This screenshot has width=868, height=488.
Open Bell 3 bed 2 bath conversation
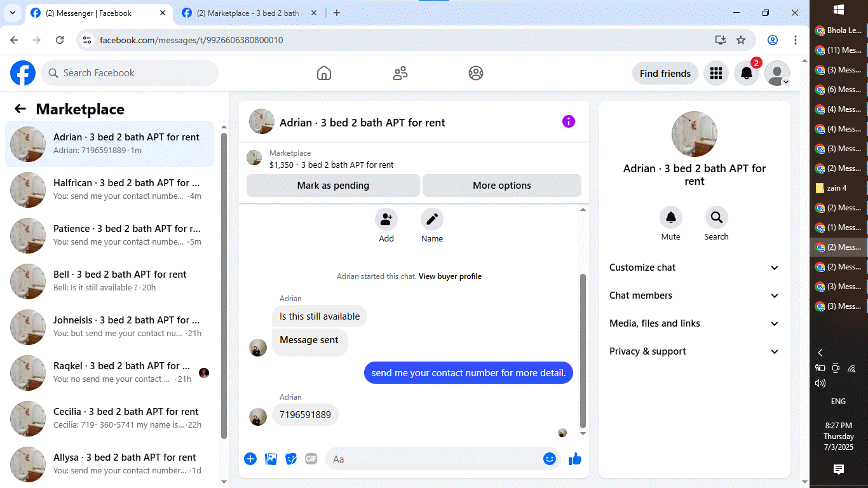(x=109, y=281)
